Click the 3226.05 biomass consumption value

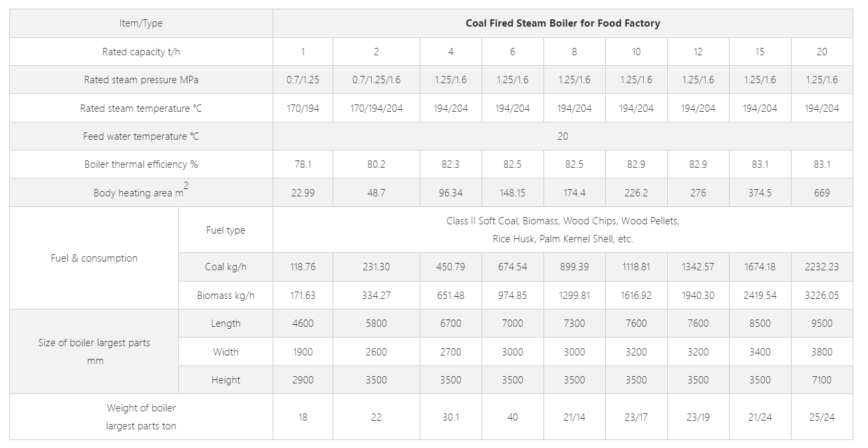821,296
